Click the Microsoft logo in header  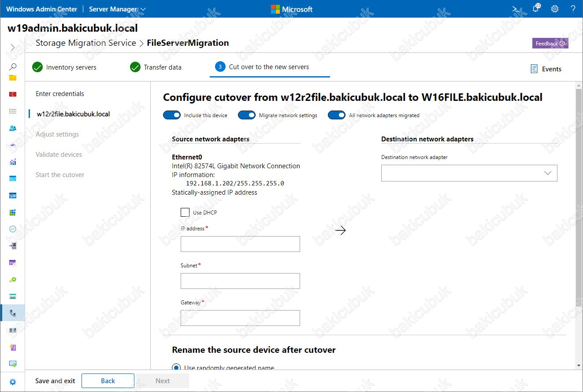[292, 9]
